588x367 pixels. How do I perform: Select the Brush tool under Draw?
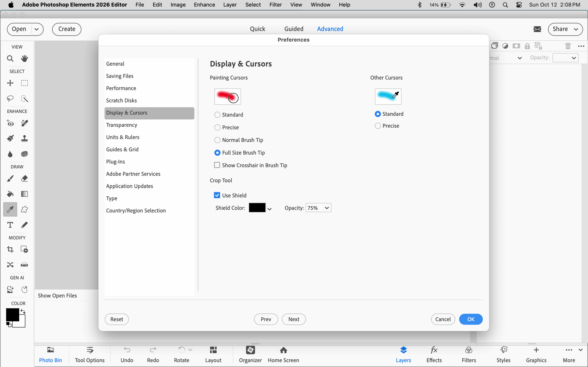click(10, 178)
